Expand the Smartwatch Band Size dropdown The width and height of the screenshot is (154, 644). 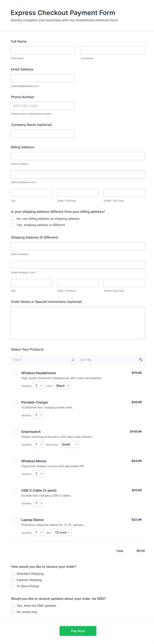point(69,444)
